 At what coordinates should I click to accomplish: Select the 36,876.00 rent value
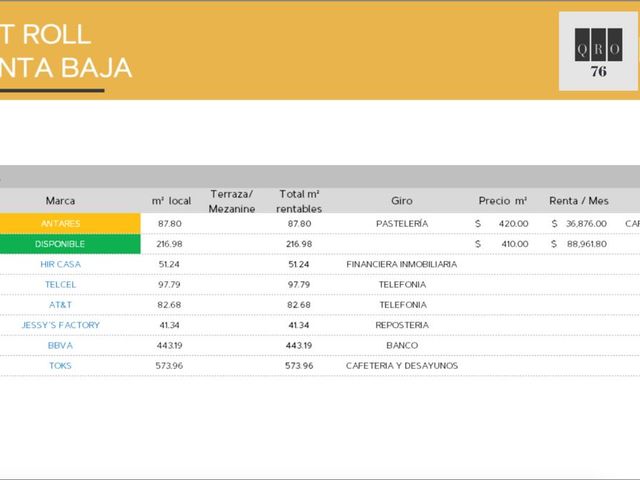586,224
